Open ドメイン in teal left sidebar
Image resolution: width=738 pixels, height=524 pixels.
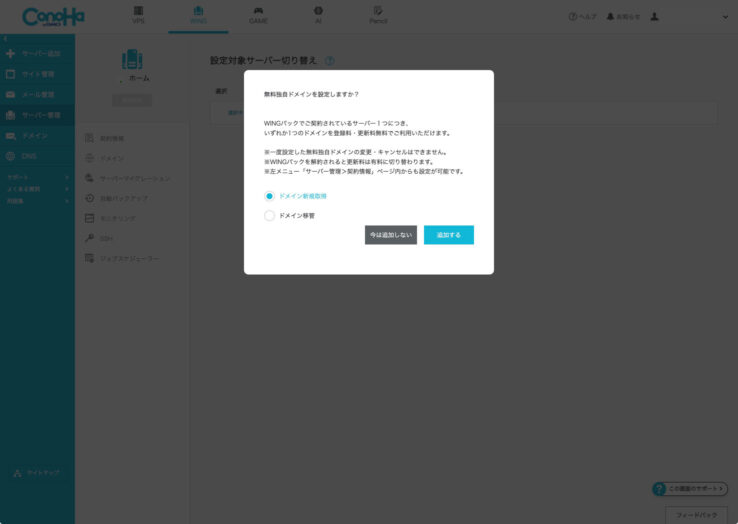(38, 136)
